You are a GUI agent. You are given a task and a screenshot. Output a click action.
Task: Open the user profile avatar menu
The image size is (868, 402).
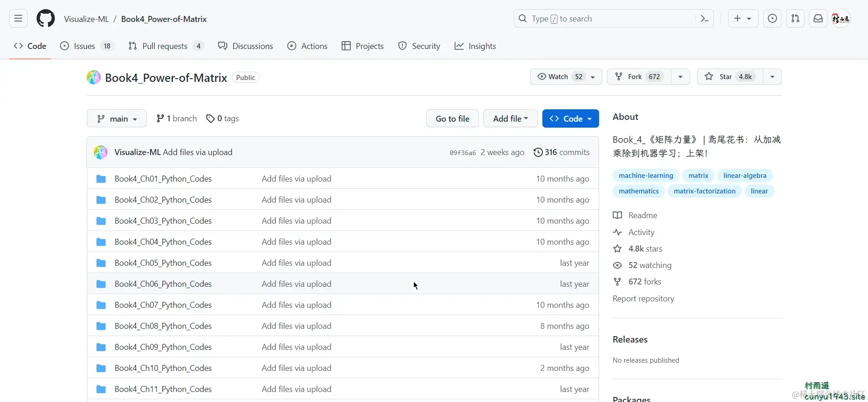pos(841,19)
